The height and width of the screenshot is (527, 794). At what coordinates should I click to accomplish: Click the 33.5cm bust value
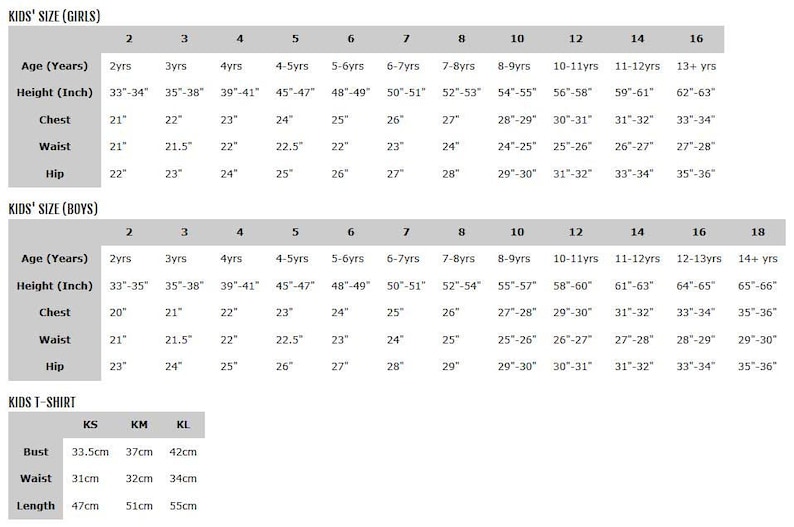click(x=90, y=452)
